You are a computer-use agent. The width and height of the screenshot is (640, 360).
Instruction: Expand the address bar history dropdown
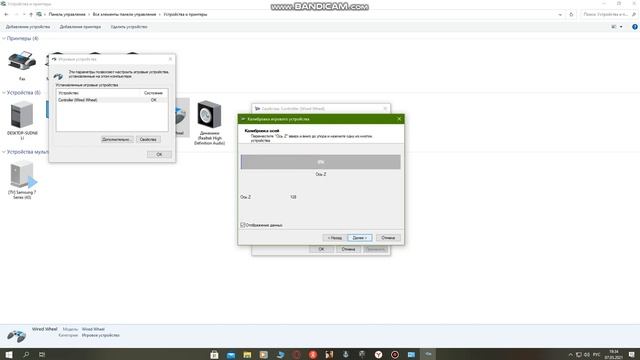[560, 14]
